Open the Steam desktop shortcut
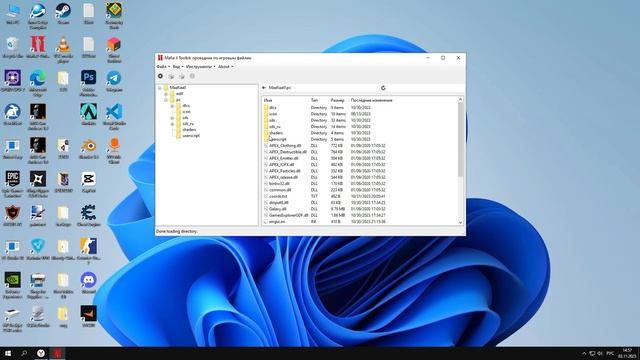Viewport: 640px width, 360px height. (63, 13)
